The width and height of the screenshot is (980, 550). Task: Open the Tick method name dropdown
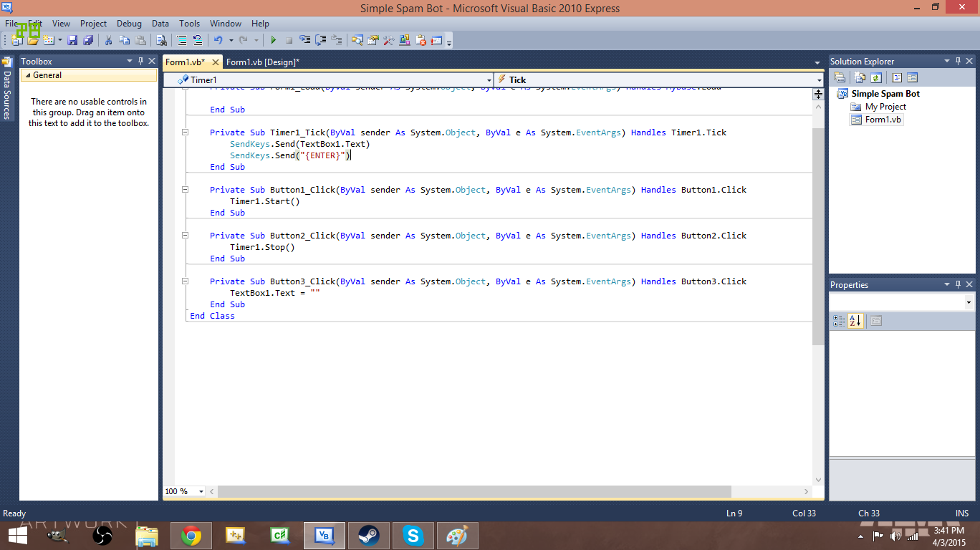[820, 80]
